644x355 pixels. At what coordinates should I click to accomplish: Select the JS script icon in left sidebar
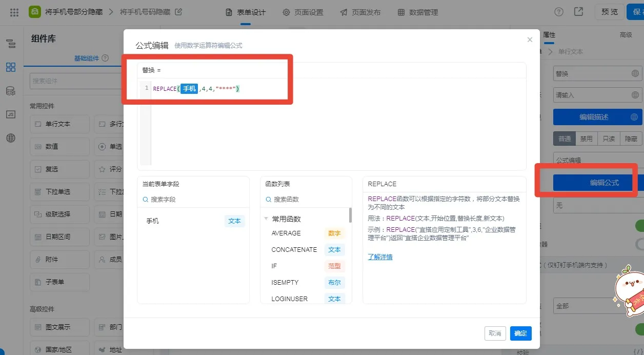[x=10, y=114]
